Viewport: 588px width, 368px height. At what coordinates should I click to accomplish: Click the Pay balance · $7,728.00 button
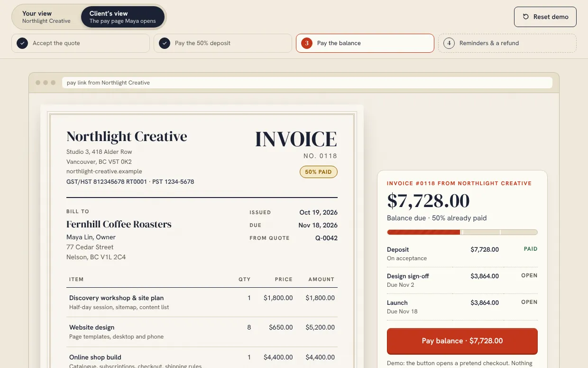point(462,341)
